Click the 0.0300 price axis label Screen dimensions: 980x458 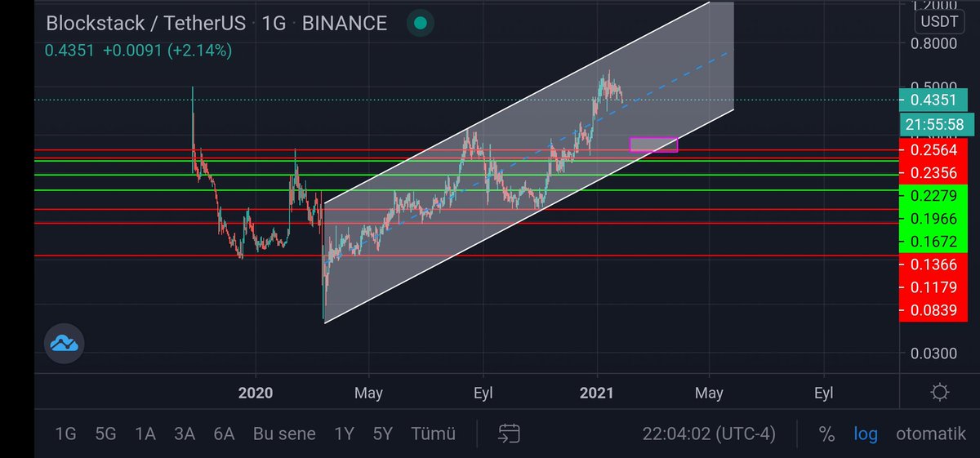pyautogui.click(x=933, y=353)
